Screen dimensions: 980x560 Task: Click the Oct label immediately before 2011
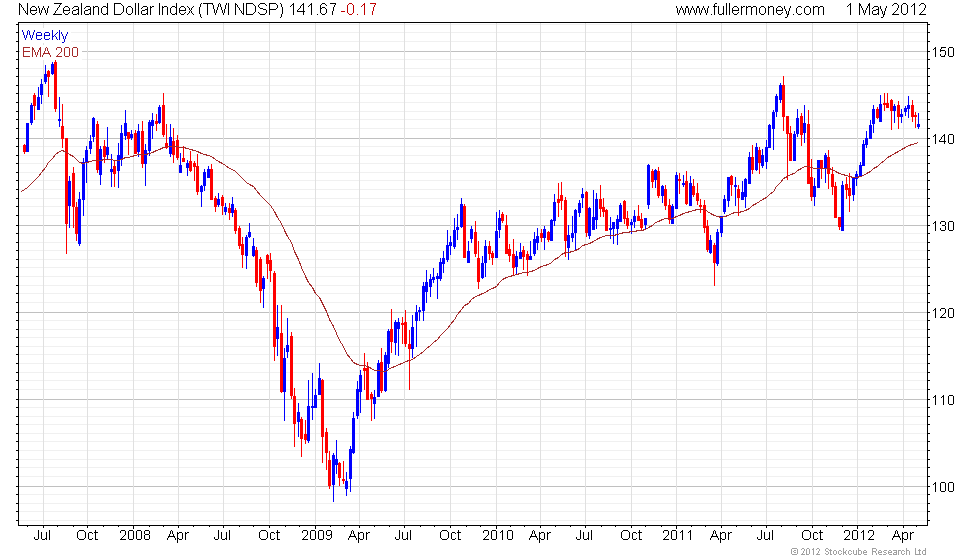point(631,535)
